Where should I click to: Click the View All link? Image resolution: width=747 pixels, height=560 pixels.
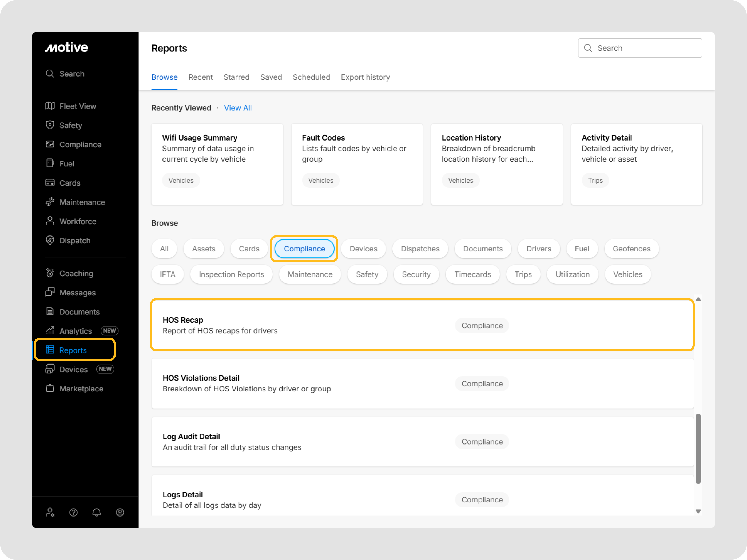click(238, 108)
